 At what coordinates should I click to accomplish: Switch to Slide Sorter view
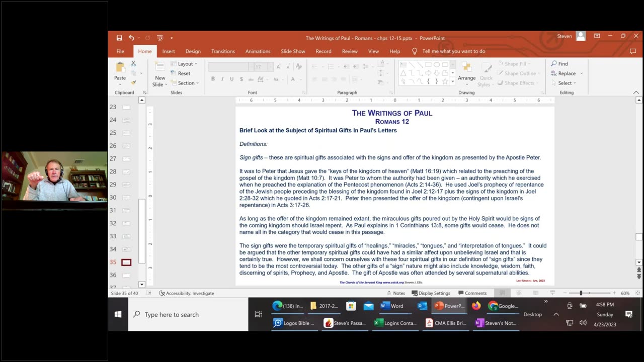click(x=519, y=293)
